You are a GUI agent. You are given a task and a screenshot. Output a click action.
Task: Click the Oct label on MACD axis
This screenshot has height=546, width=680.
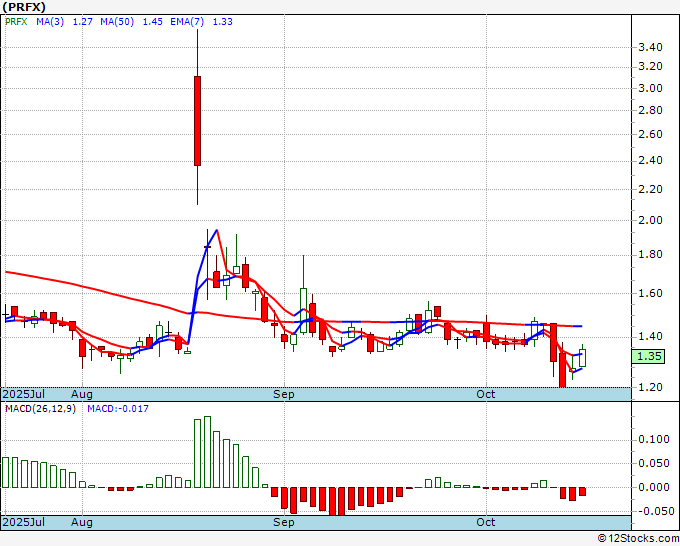tap(485, 522)
